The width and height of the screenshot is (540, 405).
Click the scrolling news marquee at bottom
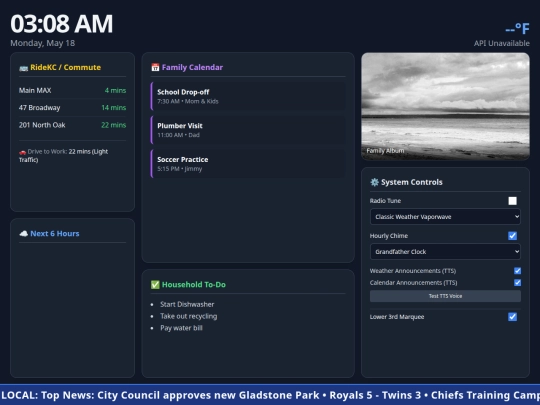[270, 395]
